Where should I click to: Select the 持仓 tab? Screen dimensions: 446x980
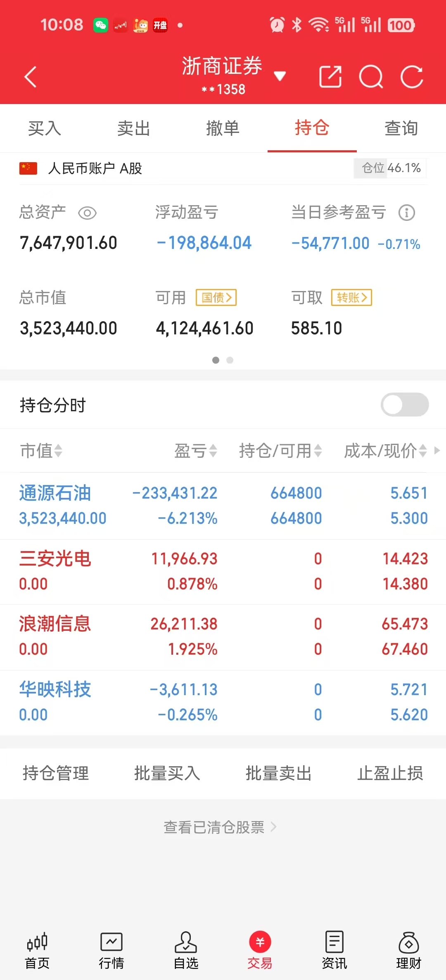[312, 128]
